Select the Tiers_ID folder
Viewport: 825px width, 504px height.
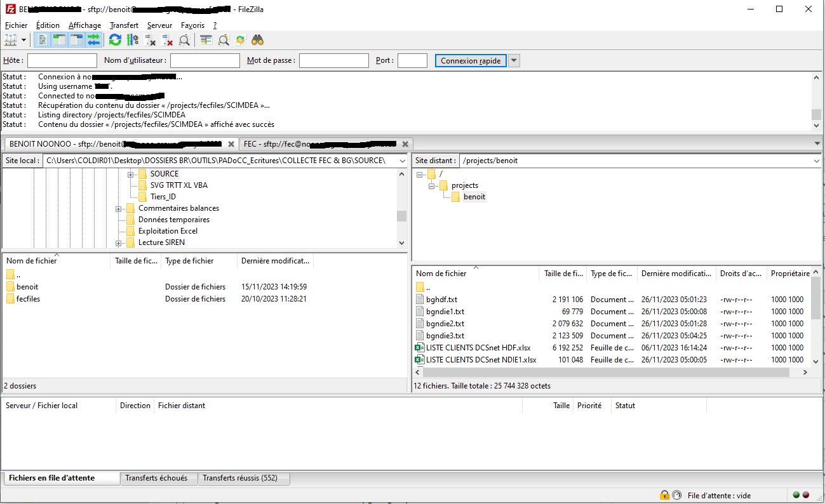point(163,197)
